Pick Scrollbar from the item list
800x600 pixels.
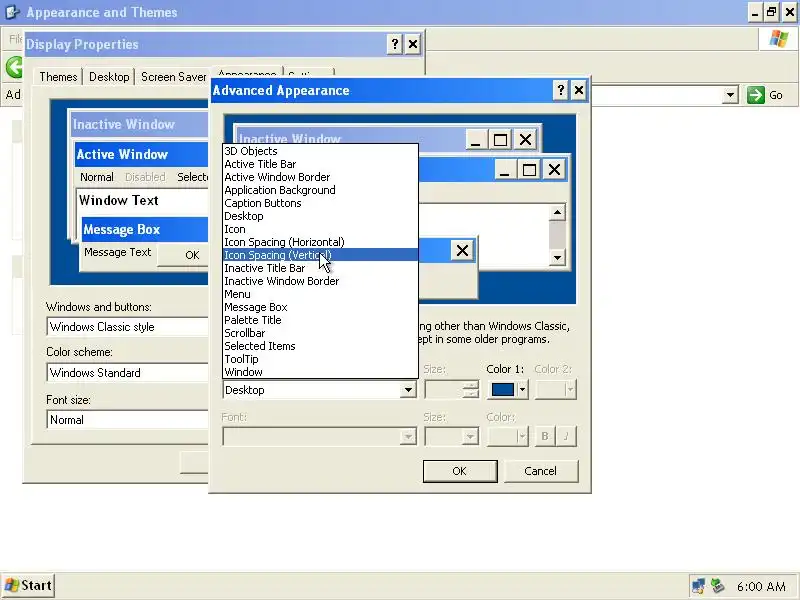tap(320, 333)
